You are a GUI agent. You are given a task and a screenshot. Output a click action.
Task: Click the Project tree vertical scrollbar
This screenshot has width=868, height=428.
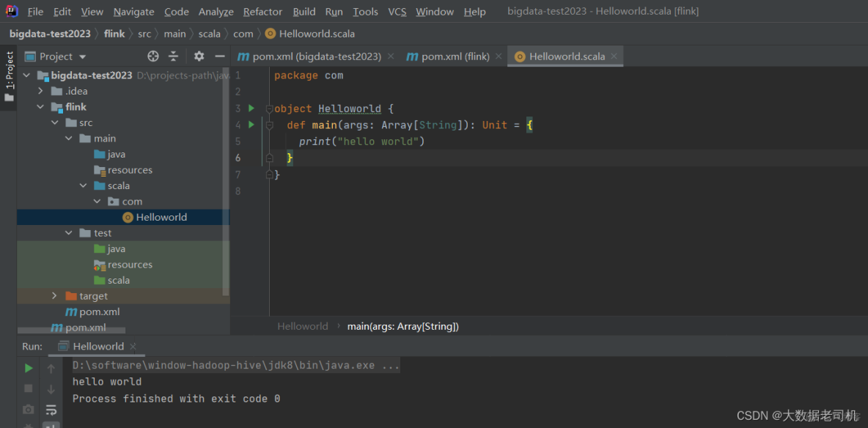tap(227, 183)
